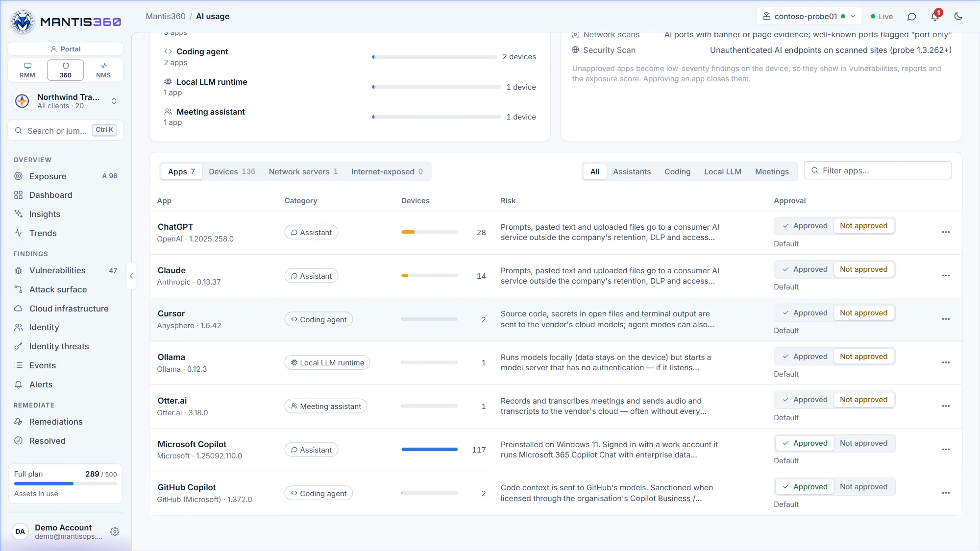Go to Vulnerabilities in sidebar

tap(66, 270)
